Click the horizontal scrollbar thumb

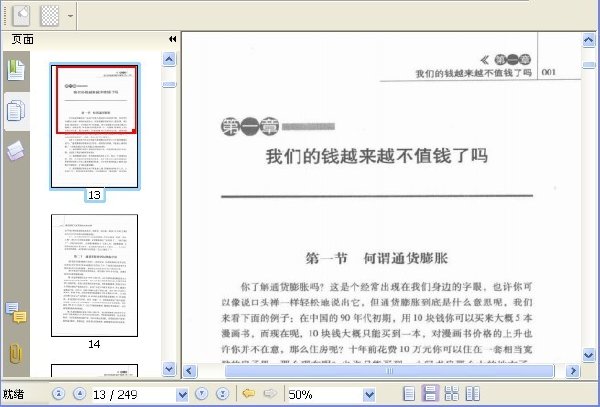[x=389, y=371]
